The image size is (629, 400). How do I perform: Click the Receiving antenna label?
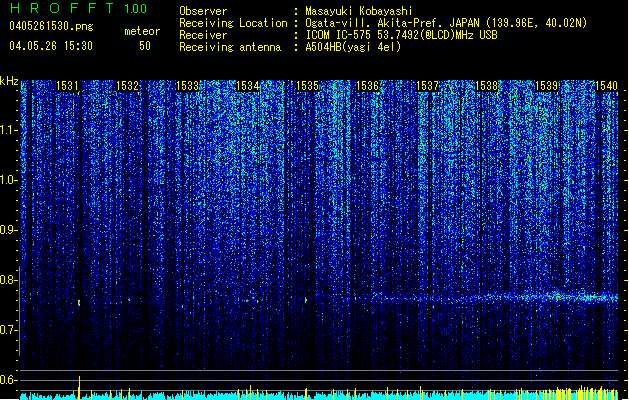coord(230,47)
